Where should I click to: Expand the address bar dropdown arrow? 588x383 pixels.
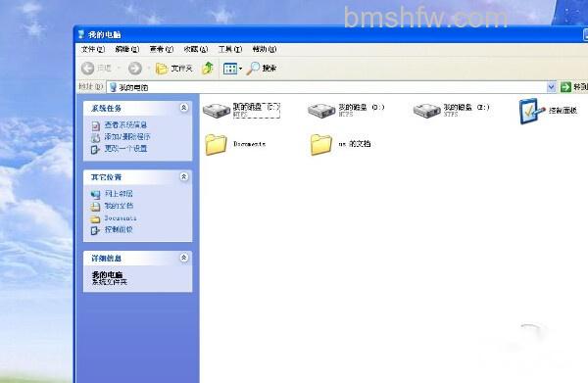point(551,87)
